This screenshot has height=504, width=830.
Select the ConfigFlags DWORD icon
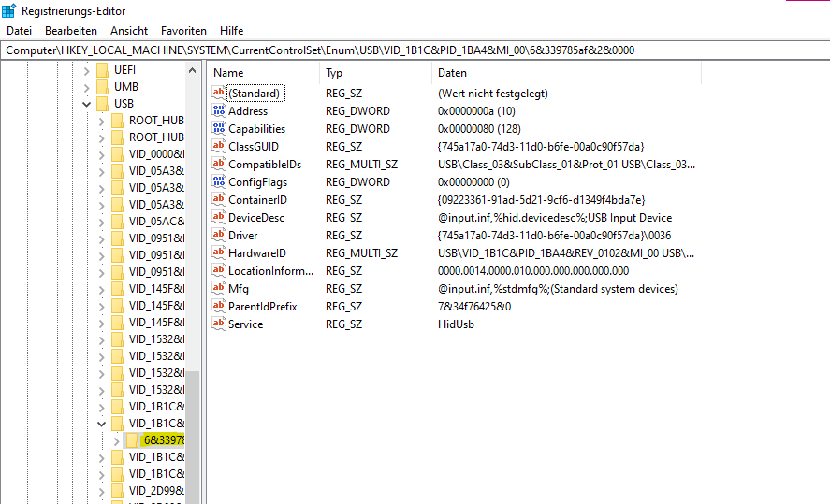[219, 182]
